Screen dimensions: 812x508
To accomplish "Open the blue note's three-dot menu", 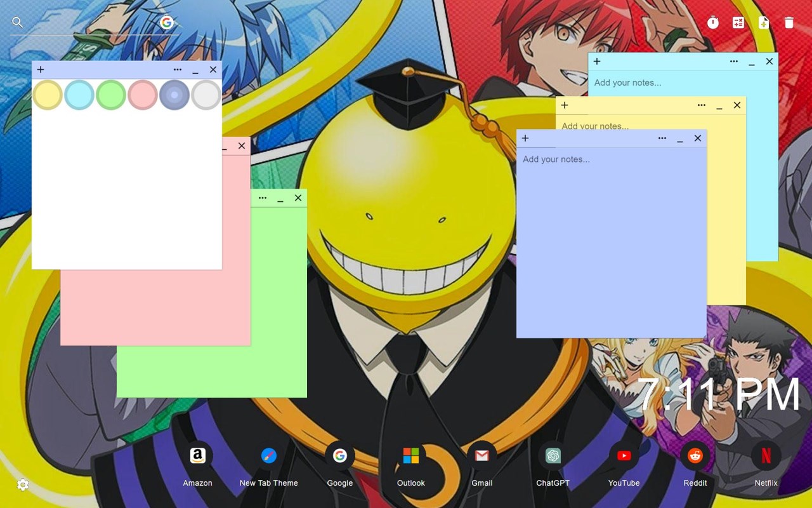I will (662, 138).
